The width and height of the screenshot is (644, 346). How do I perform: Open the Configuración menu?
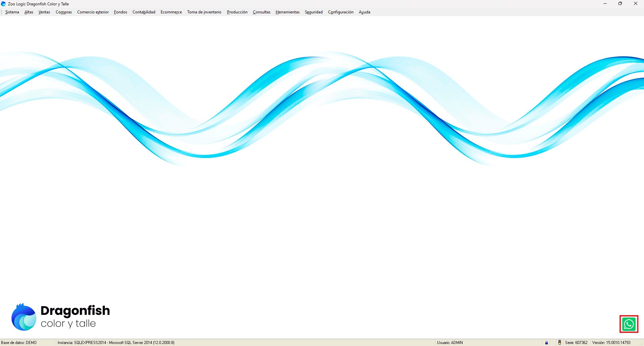(340, 12)
